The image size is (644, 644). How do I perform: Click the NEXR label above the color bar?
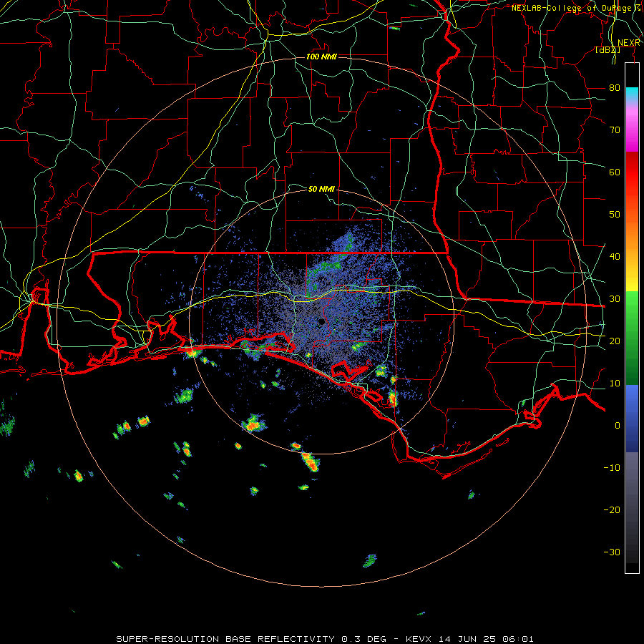(x=629, y=43)
